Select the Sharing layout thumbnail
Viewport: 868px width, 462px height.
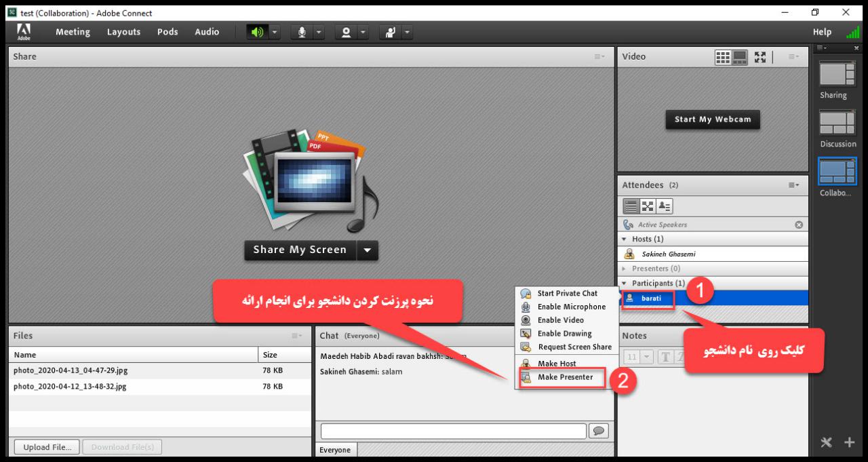click(839, 73)
